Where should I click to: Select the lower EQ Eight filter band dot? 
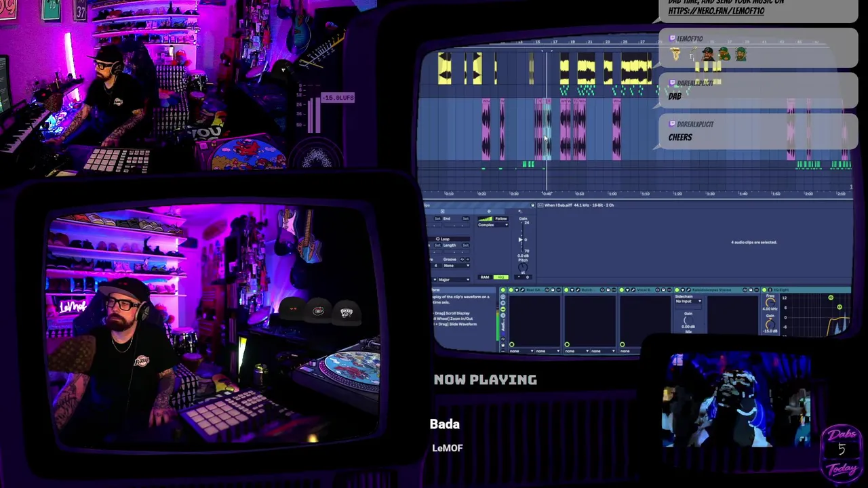(840, 307)
